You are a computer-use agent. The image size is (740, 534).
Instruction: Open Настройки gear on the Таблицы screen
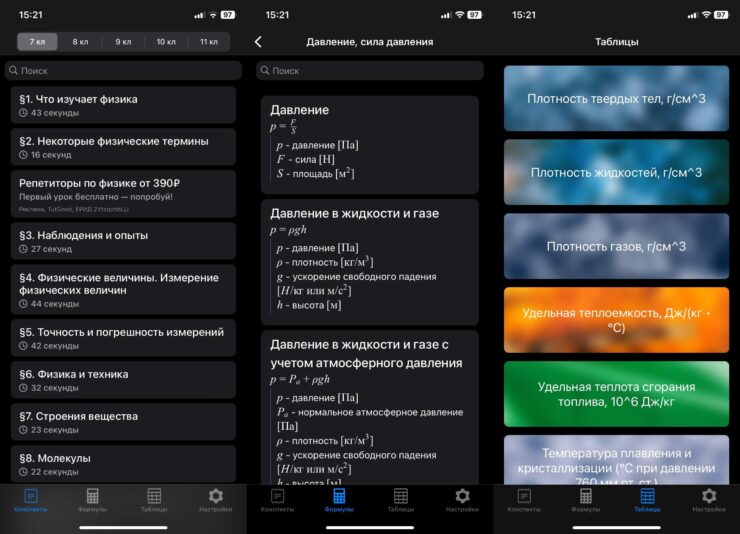[x=709, y=497]
